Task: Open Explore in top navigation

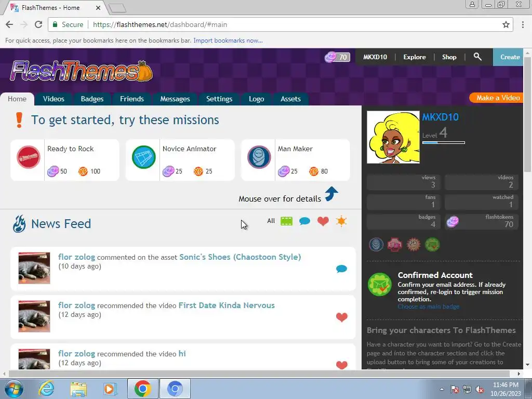Action: point(414,57)
